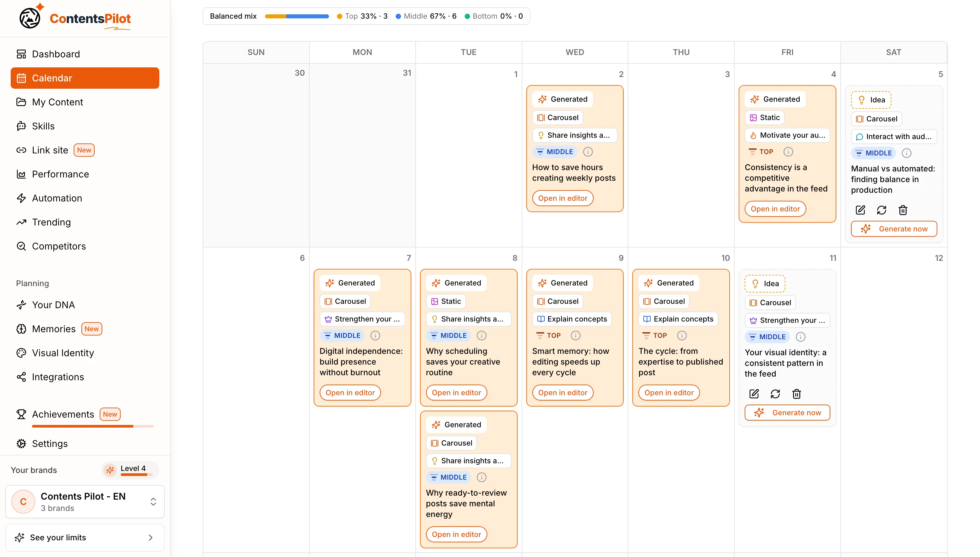Expand the Contents Pilot - EN brand switcher
Viewport: 980px width, 557px height.
point(85,502)
